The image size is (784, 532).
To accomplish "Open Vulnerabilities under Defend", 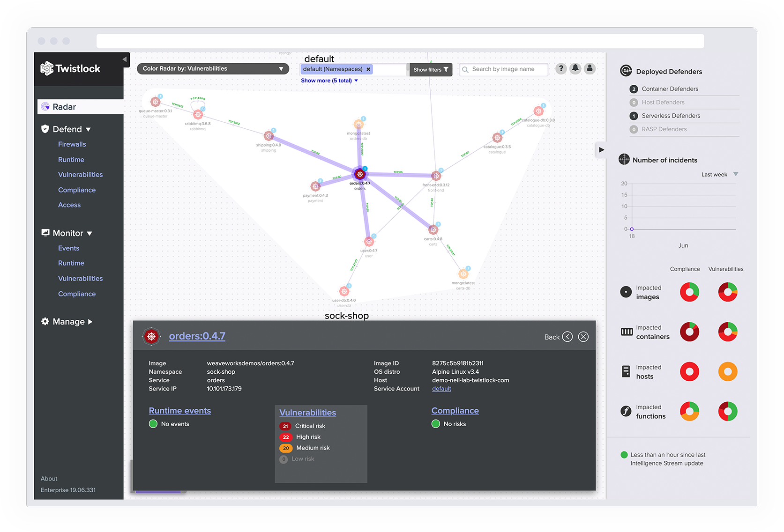I will [80, 175].
